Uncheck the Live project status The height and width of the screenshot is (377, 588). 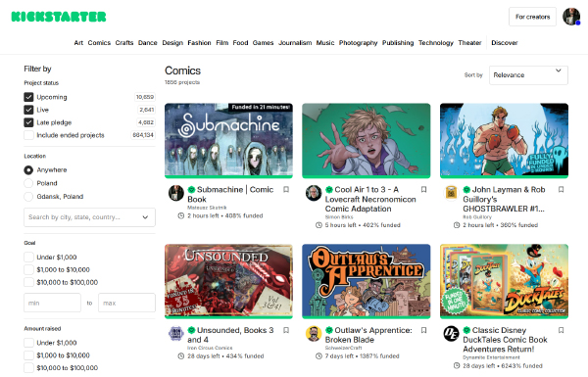point(28,110)
